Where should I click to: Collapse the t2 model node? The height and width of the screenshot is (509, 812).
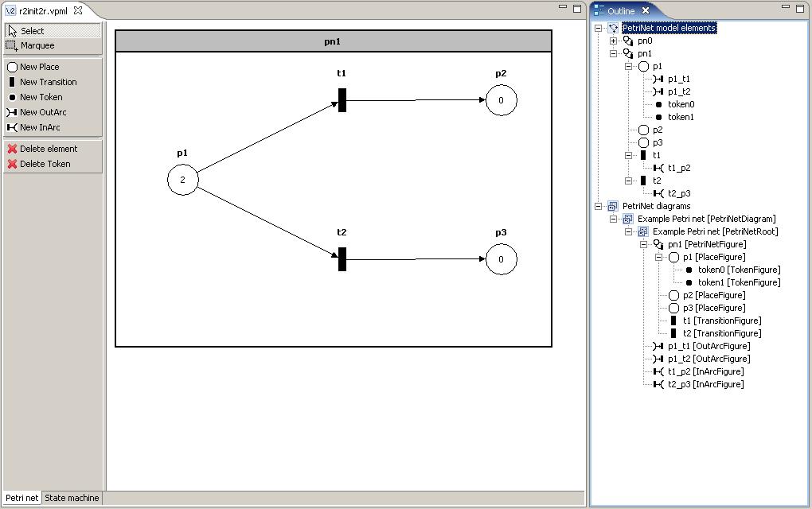click(628, 181)
